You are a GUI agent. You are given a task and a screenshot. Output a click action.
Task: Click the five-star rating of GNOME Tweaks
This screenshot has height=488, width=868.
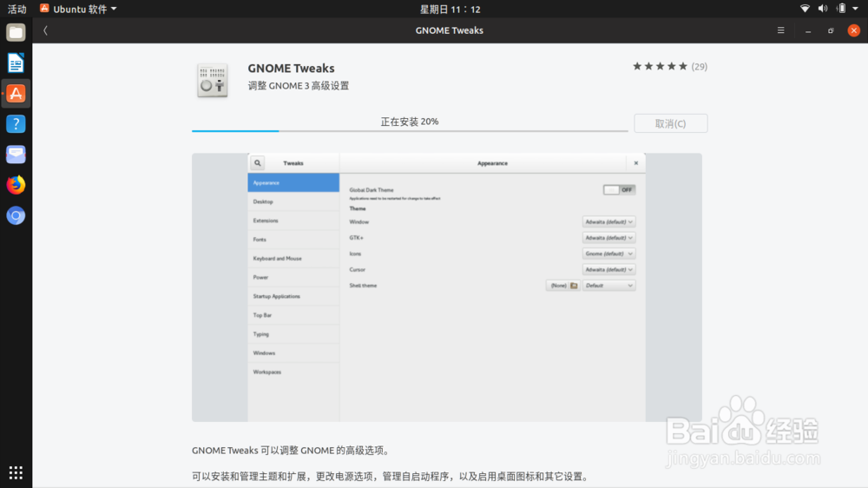click(x=660, y=67)
